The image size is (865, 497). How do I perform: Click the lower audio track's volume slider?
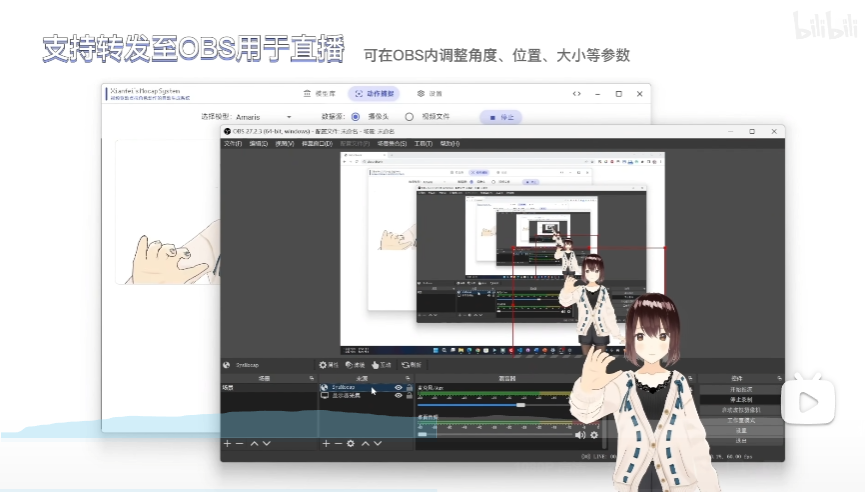pyautogui.click(x=494, y=435)
